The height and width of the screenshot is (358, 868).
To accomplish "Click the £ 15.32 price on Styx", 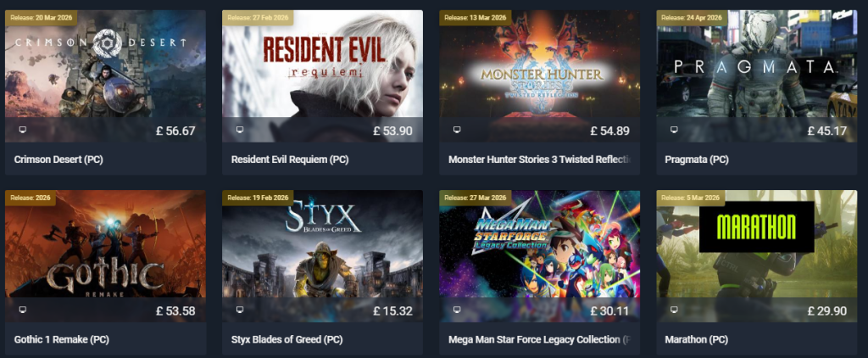I will [x=392, y=310].
